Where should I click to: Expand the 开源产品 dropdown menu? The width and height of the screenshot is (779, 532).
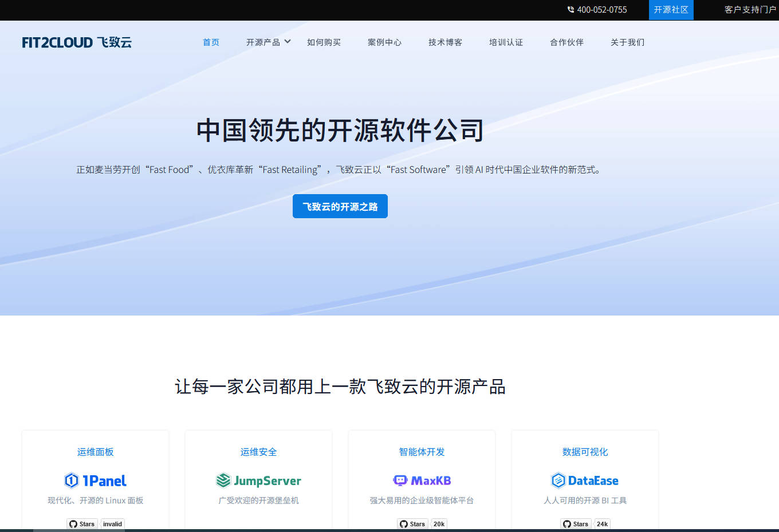pyautogui.click(x=267, y=42)
